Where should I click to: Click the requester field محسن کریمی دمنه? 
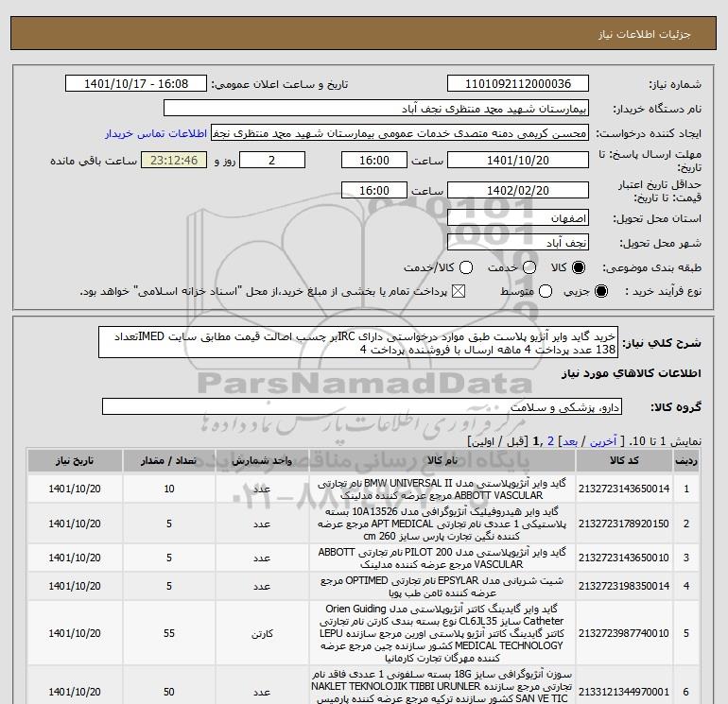pos(400,132)
